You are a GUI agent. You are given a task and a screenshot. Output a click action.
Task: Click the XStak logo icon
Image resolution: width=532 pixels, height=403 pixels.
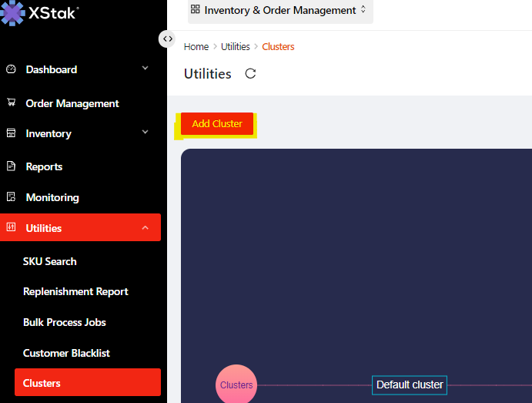tap(12, 12)
